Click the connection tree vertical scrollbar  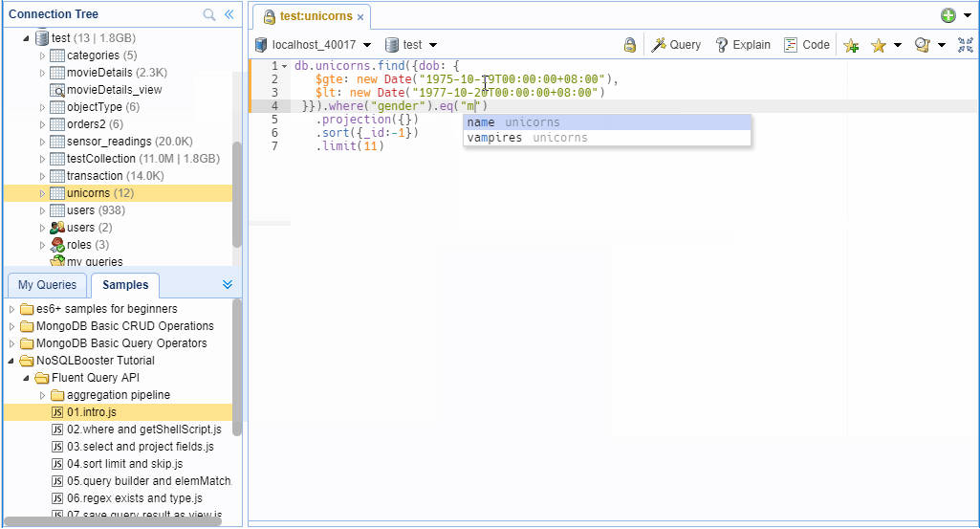237,194
